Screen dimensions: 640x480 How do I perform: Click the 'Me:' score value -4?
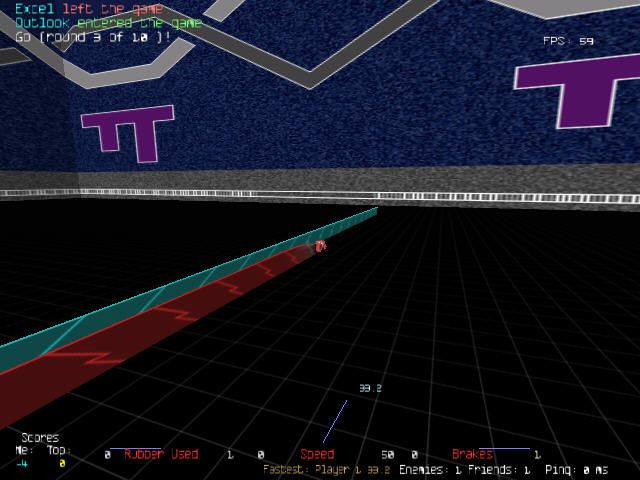21,463
